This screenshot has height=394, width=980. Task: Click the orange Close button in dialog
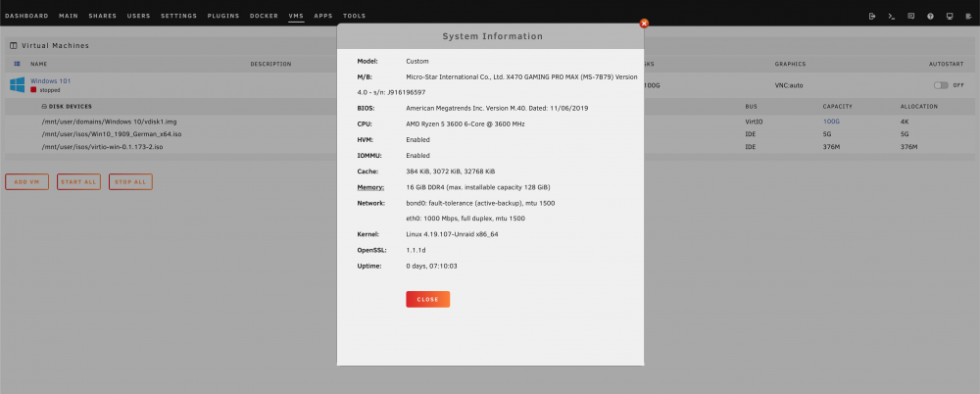click(427, 299)
